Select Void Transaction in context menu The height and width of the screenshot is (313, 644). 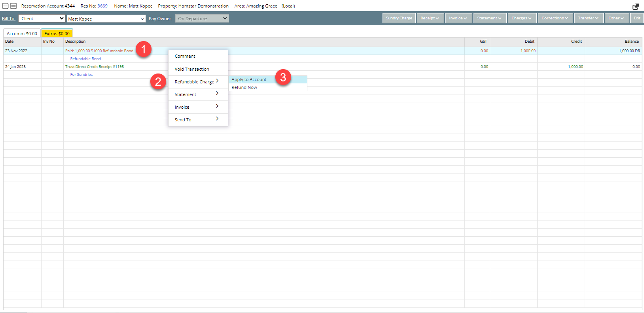tap(192, 69)
